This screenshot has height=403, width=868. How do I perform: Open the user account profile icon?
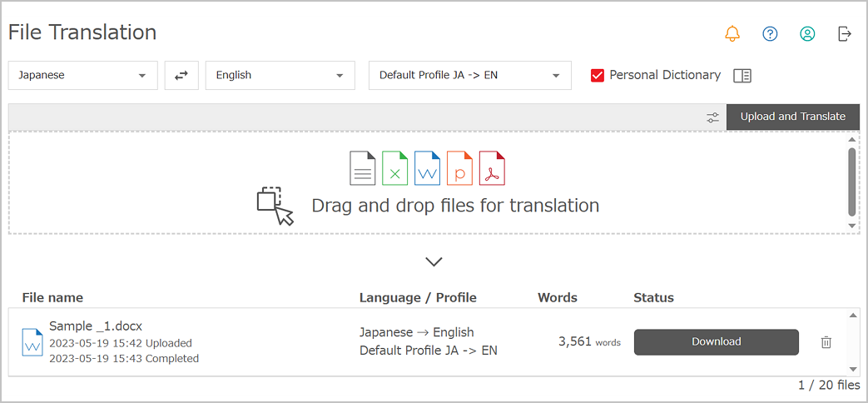[x=807, y=34]
